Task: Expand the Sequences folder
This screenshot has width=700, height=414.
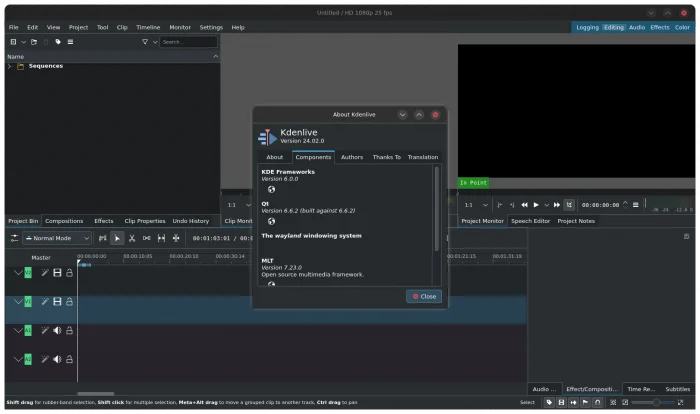Action: coord(10,66)
